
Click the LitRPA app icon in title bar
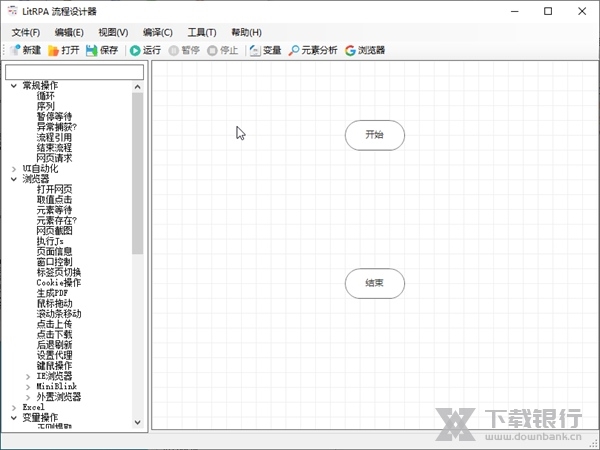tap(13, 11)
